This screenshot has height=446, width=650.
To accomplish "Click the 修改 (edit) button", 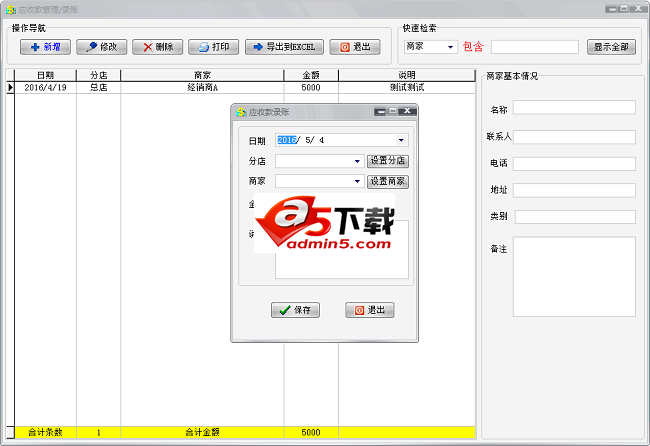I will 102,47.
